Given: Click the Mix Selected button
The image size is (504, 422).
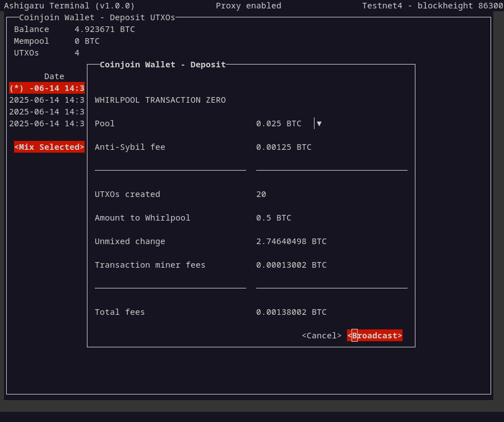Looking at the screenshot, I should point(49,147).
